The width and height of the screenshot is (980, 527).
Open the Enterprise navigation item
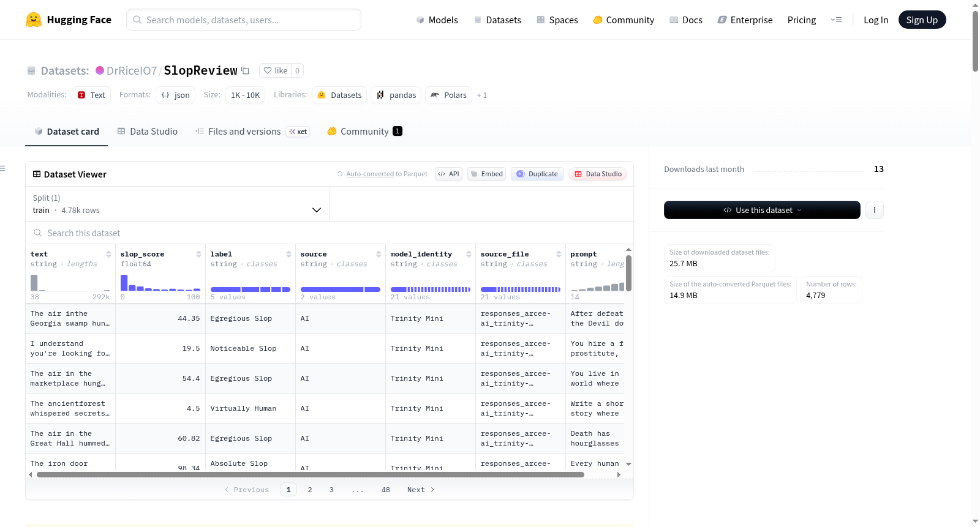[x=745, y=20]
